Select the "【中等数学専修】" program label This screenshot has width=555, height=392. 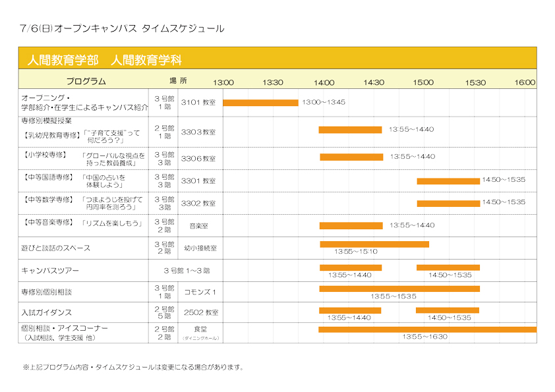[x=47, y=200]
